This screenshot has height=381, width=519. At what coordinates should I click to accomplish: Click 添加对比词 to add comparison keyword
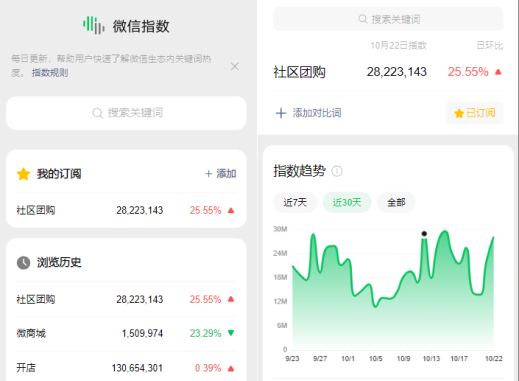coord(317,113)
